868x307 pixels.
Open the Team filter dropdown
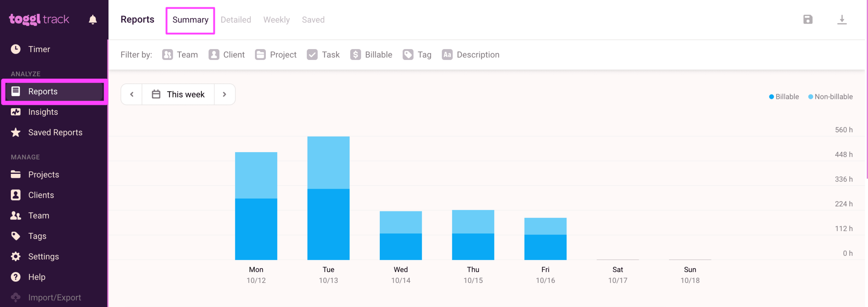point(180,55)
